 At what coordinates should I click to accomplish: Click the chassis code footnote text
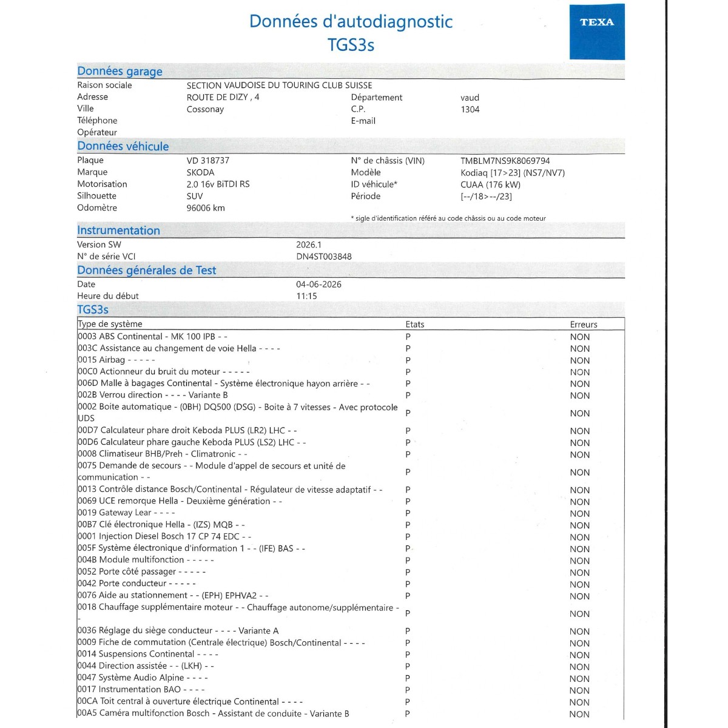pos(448,218)
